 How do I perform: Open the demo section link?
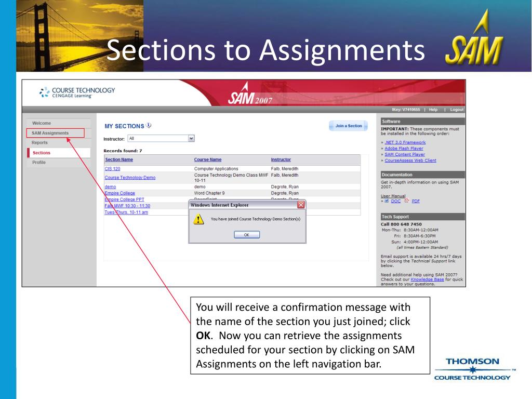click(110, 187)
